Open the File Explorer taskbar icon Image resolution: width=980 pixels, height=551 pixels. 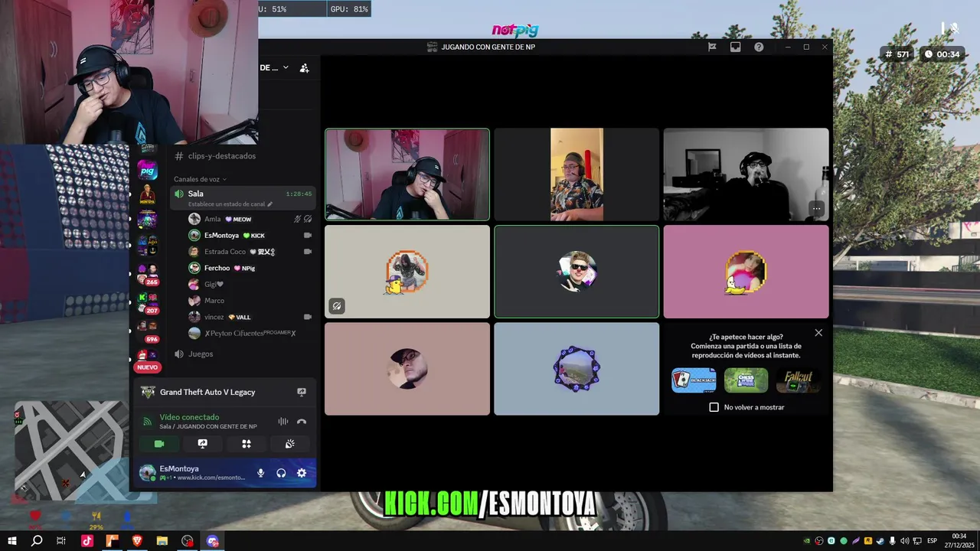162,541
